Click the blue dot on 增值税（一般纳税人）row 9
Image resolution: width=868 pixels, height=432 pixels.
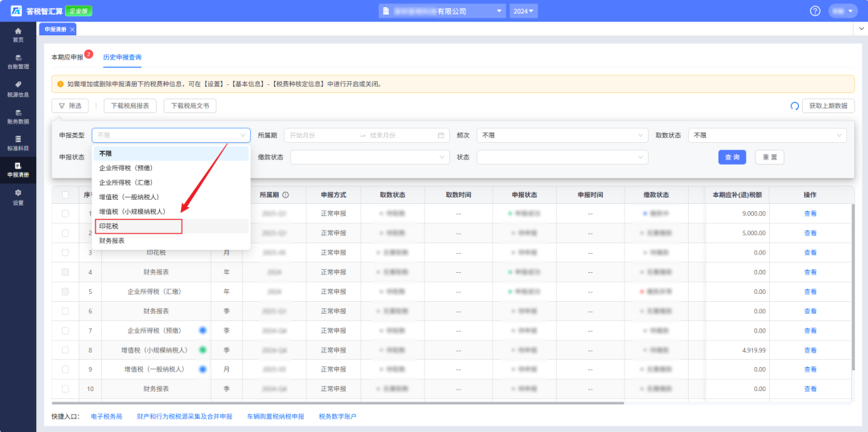coord(203,369)
